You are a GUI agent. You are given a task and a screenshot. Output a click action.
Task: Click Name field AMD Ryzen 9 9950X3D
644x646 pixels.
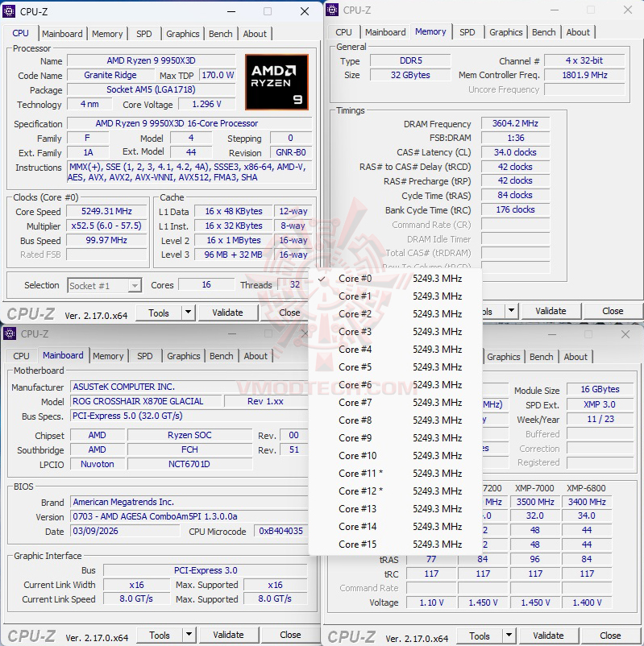click(x=152, y=60)
